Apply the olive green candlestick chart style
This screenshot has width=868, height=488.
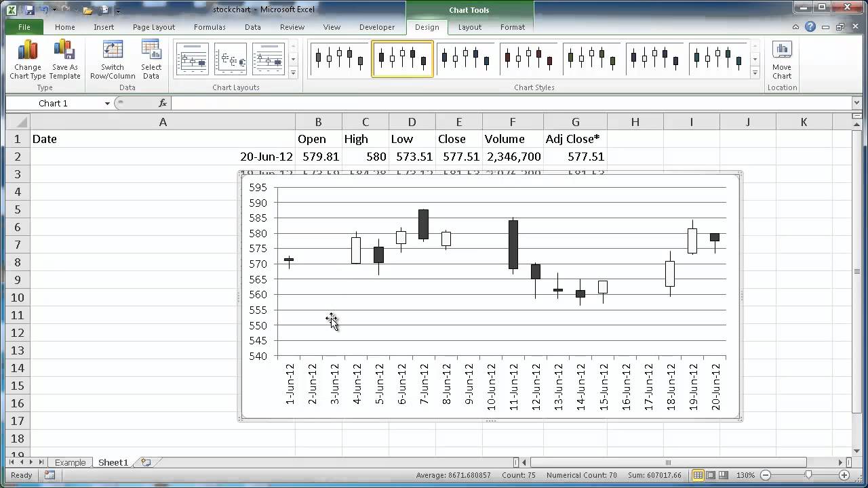click(592, 59)
